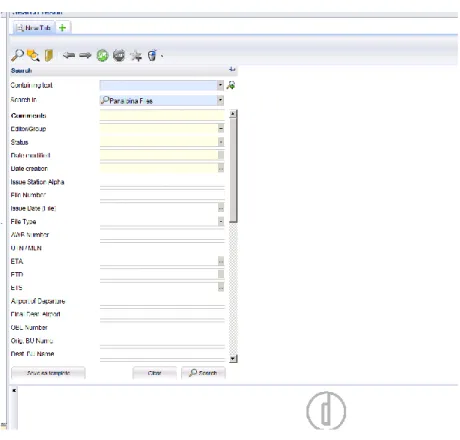Click the mouse icon in toolbar
This screenshot has width=460, height=440.
(152, 55)
